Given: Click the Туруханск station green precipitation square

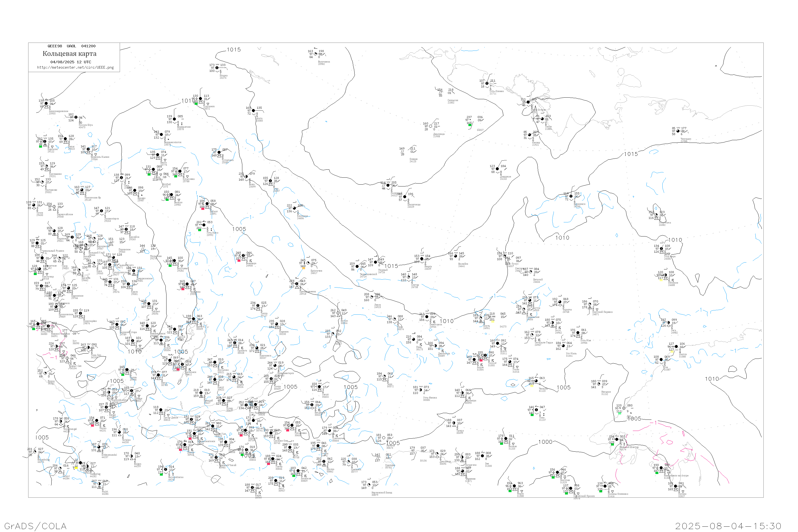Looking at the screenshot, I should (196, 103).
